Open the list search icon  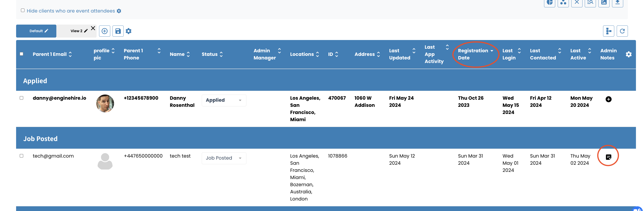tap(590, 3)
